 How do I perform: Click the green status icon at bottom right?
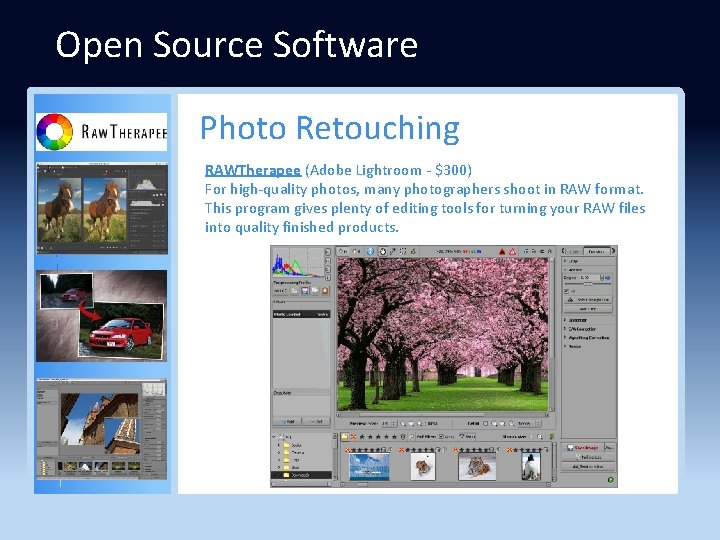pyautogui.click(x=611, y=480)
